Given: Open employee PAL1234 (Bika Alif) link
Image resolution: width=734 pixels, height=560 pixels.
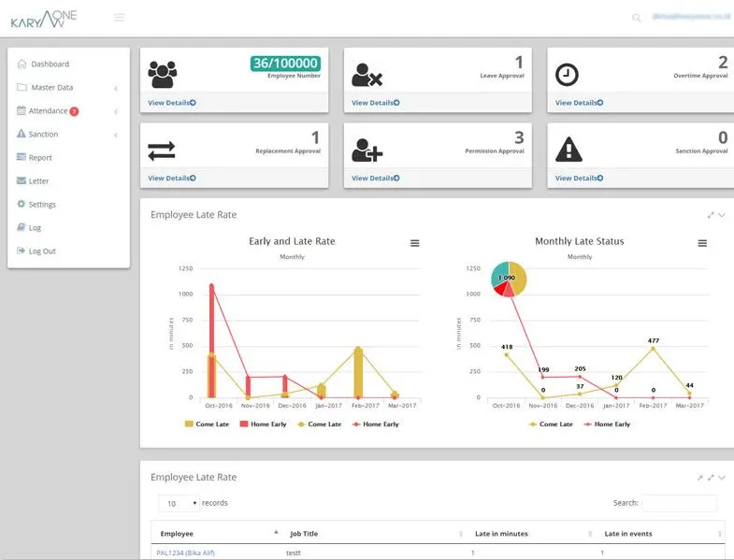Looking at the screenshot, I should pyautogui.click(x=186, y=553).
